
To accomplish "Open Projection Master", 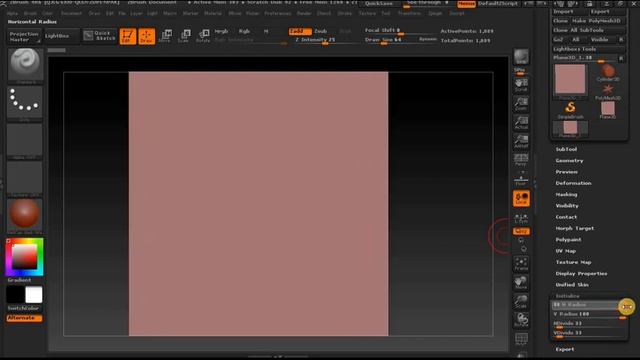I will pyautogui.click(x=24, y=37).
